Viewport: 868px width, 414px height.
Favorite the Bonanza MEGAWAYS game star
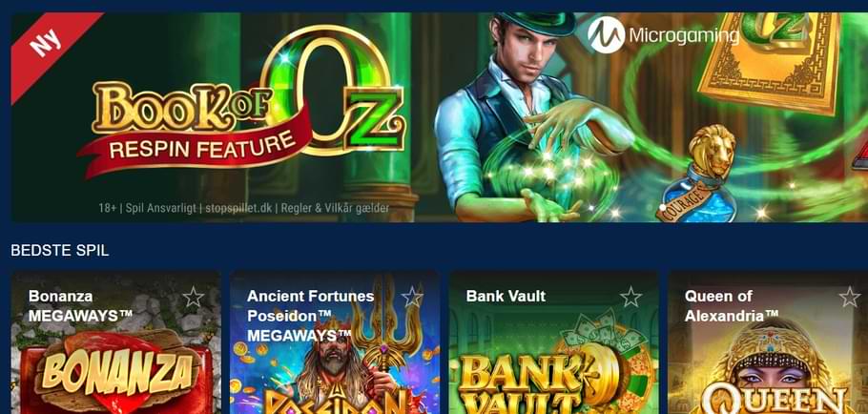194,298
